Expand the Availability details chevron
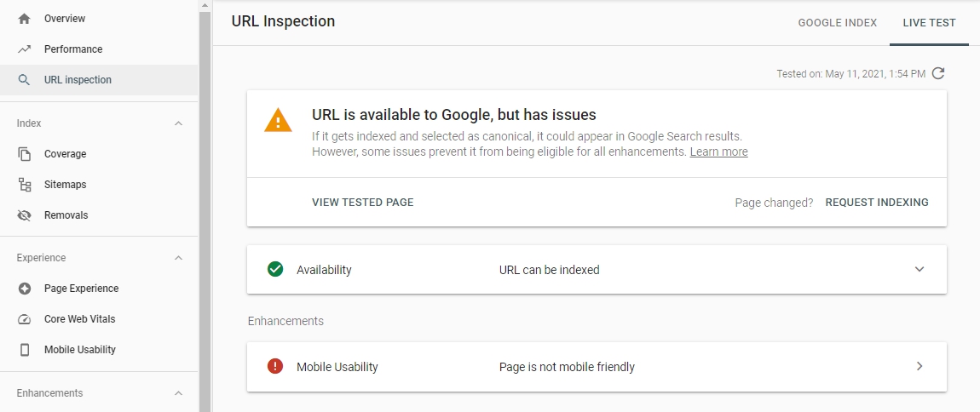This screenshot has height=412, width=980. [x=919, y=269]
